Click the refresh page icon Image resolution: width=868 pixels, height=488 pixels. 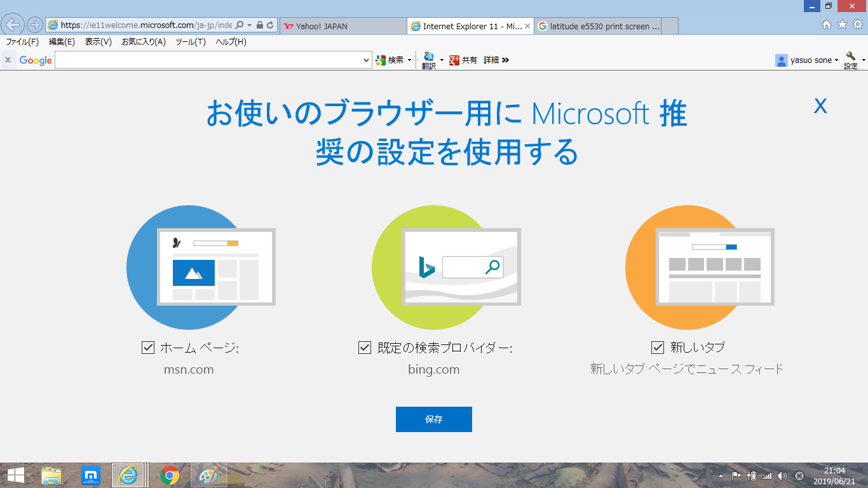[270, 25]
